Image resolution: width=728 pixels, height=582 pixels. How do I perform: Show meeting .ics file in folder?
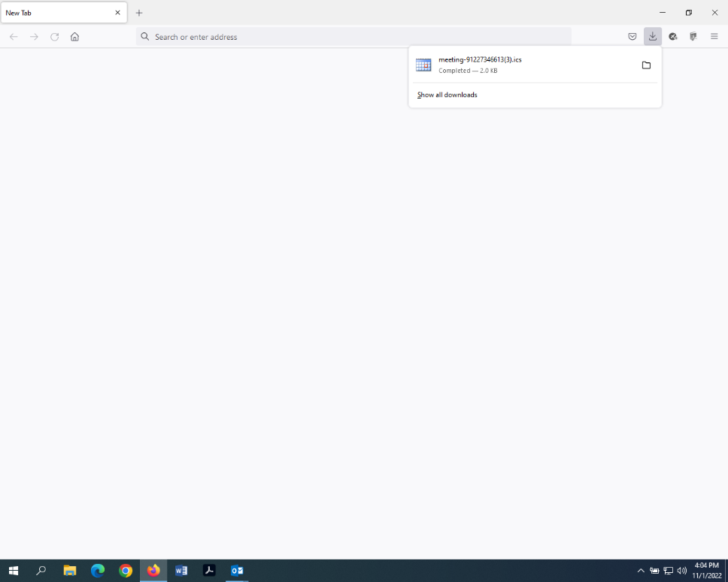pos(646,65)
